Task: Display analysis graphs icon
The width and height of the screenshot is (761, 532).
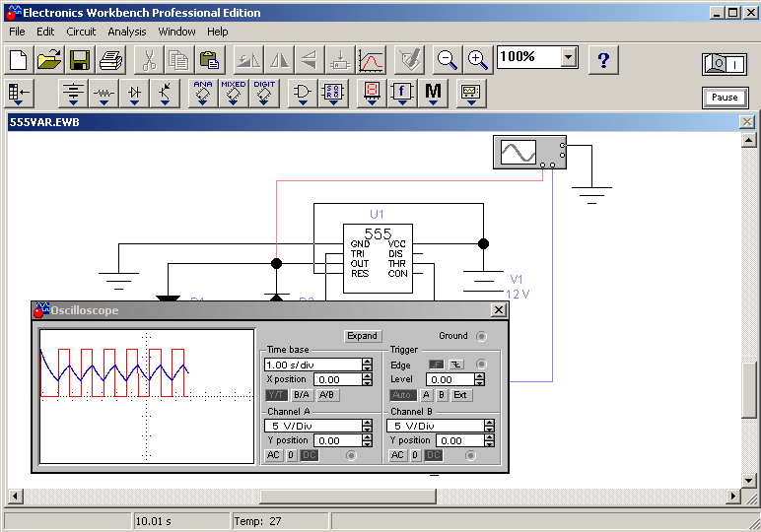Action: click(371, 60)
